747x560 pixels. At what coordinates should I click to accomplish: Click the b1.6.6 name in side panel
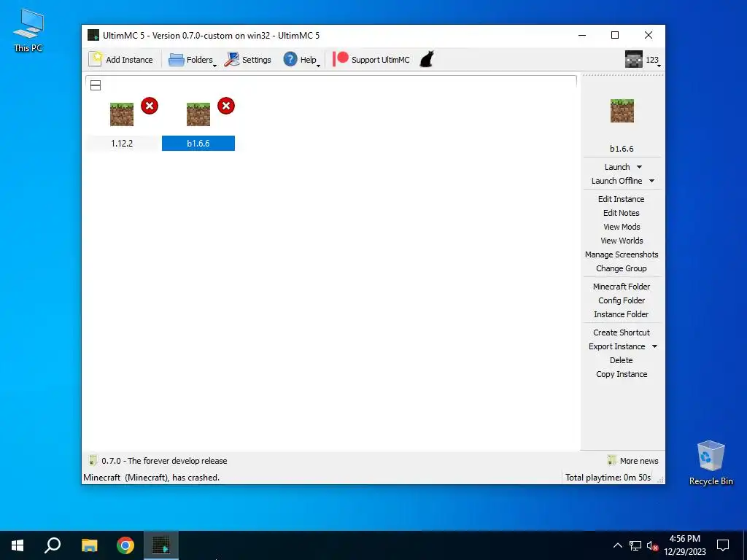(622, 149)
